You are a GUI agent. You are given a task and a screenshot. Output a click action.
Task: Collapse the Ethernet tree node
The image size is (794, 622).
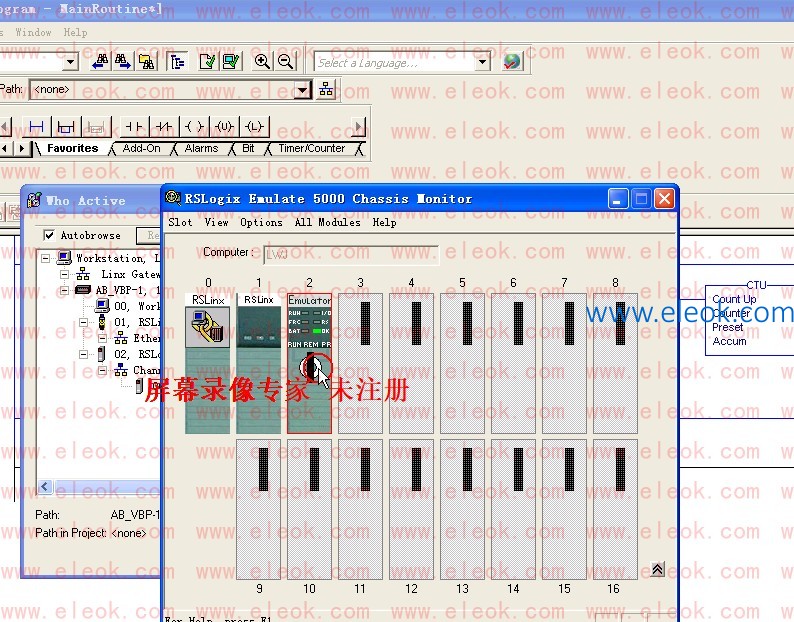(102, 338)
